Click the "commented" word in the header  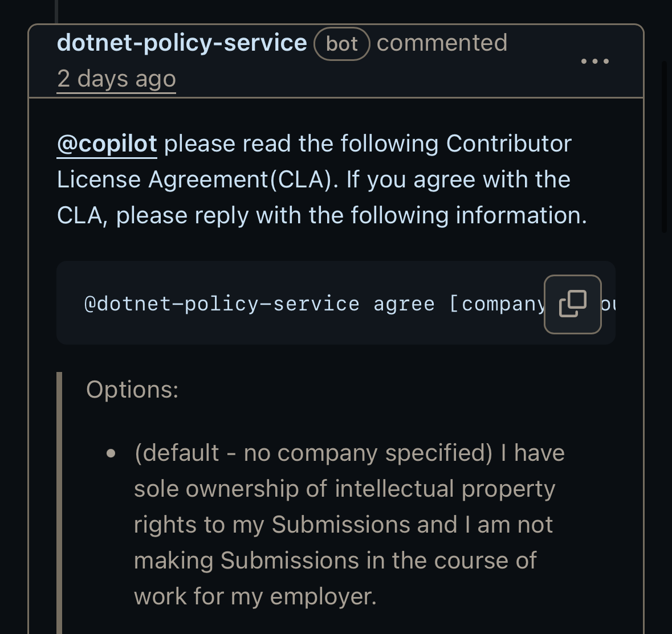tap(442, 43)
